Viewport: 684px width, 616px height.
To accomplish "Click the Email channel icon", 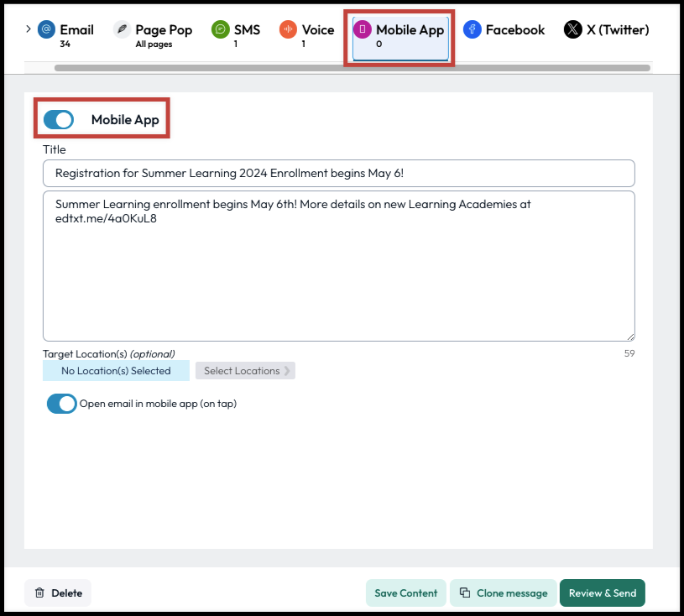I will (46, 29).
